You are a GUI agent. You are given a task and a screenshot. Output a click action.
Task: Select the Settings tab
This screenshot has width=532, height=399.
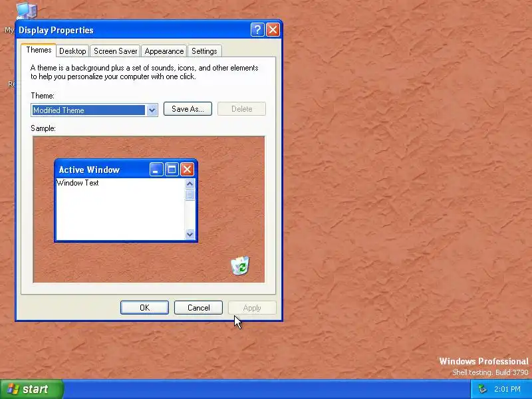(x=204, y=51)
